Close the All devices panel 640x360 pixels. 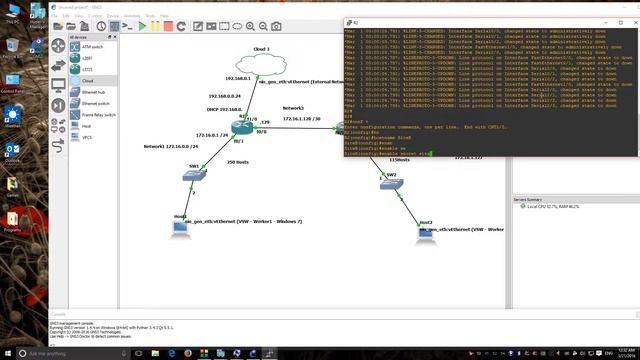(x=115, y=37)
